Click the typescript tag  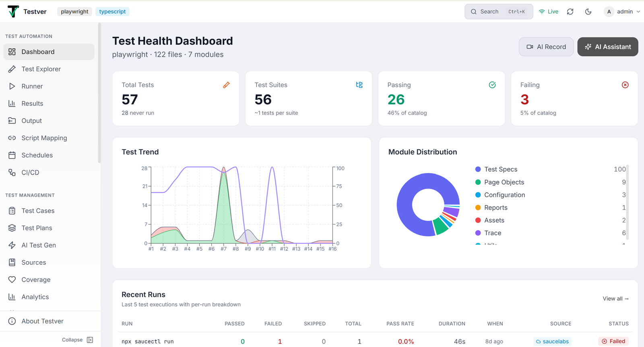(112, 12)
